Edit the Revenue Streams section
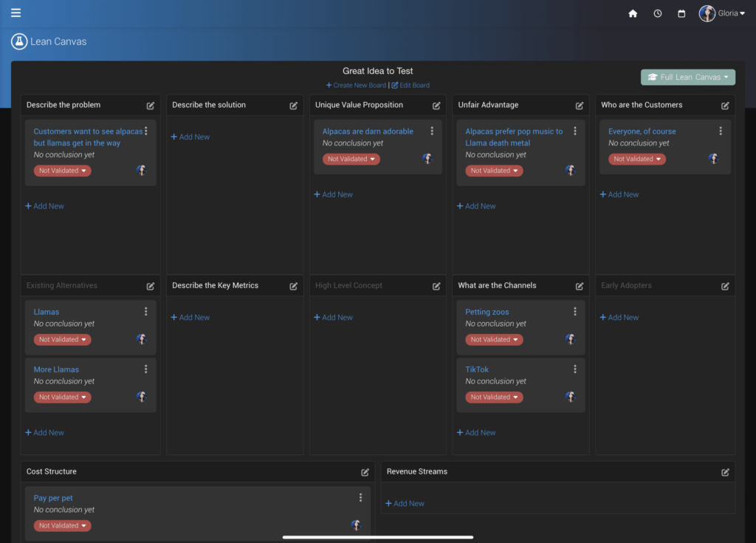This screenshot has height=543, width=756. pyautogui.click(x=725, y=473)
